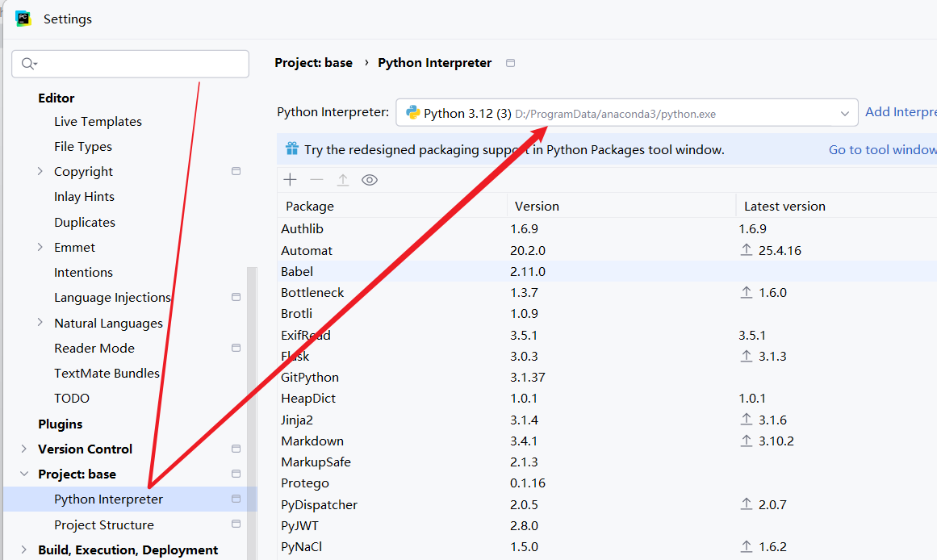
Task: Click the settings tree vertical scrollbar
Action: 252,412
